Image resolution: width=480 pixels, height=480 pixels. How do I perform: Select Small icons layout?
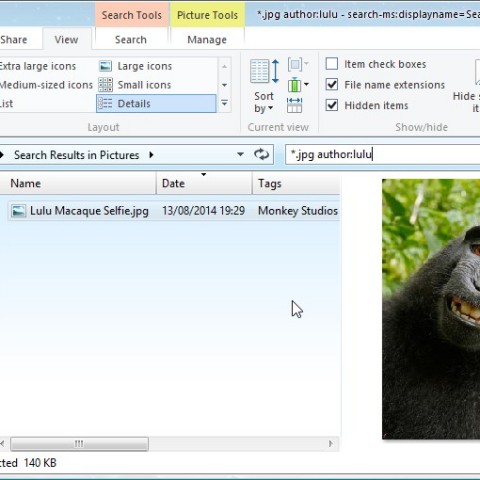pos(135,85)
